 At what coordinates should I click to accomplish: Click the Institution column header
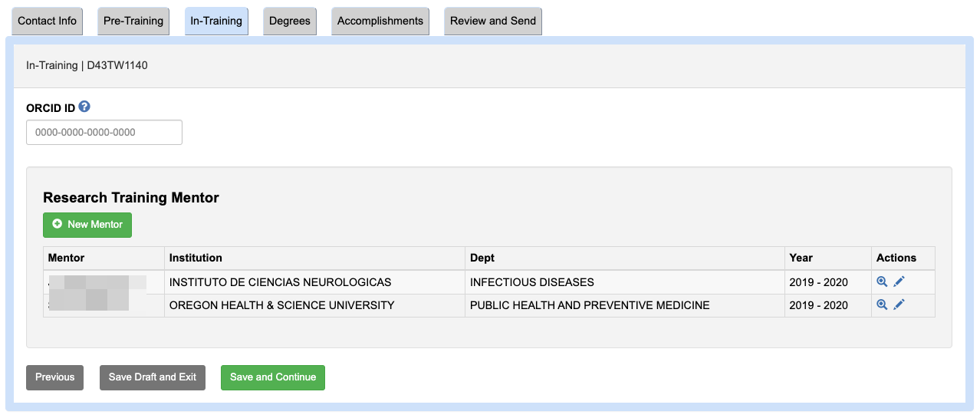pos(196,258)
